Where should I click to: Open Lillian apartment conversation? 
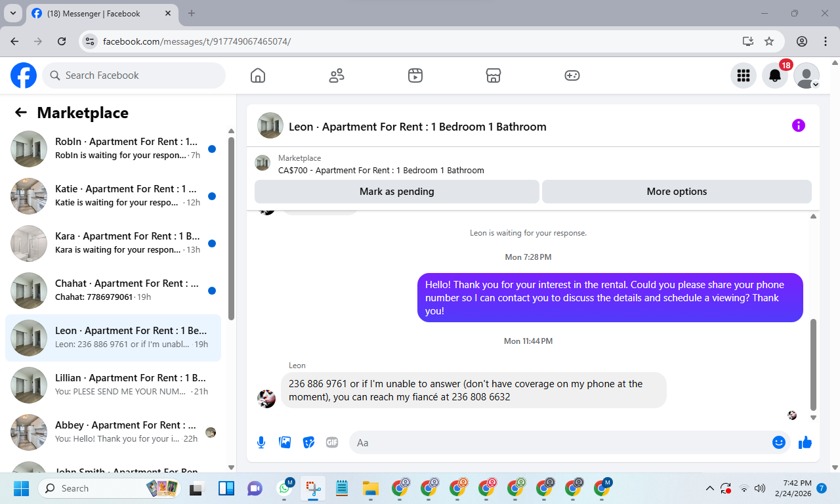tap(113, 385)
